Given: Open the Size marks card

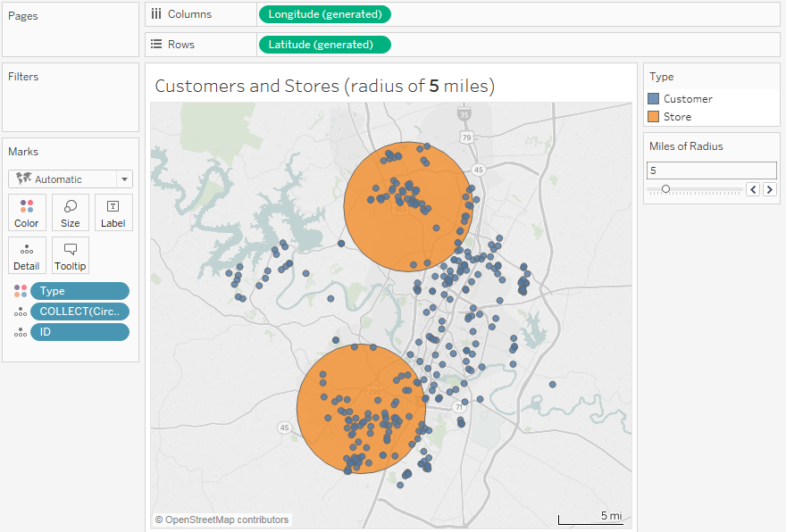Looking at the screenshot, I should click(x=71, y=212).
